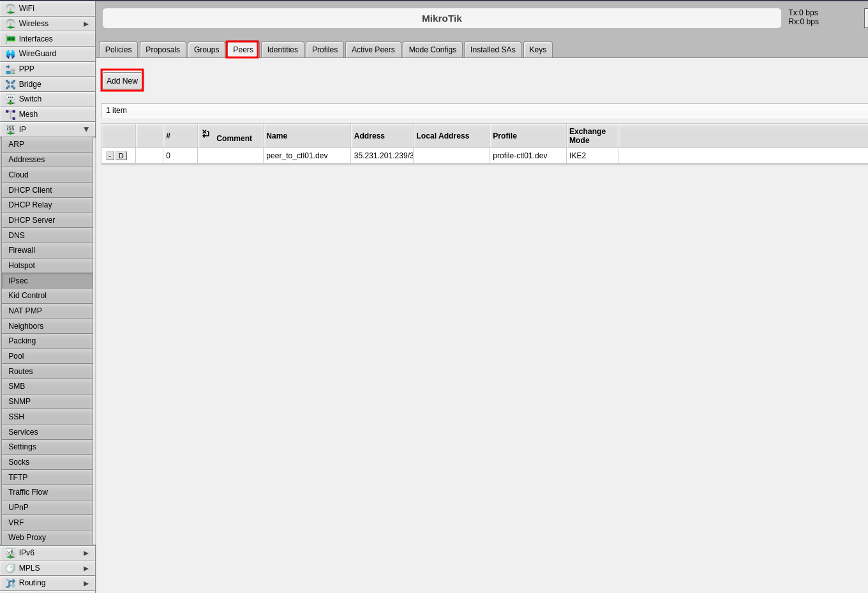Click the WiFi icon in sidebar

[10, 8]
